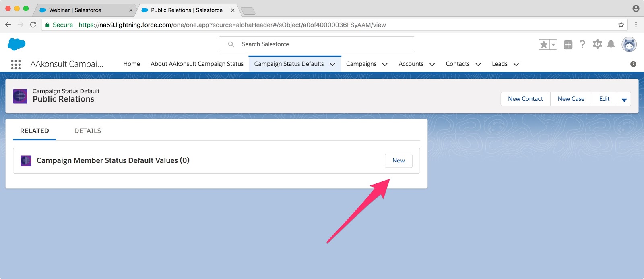Screen dimensions: 644x279
Task: Click New in Campaign Member Status Default Values
Action: [398, 160]
